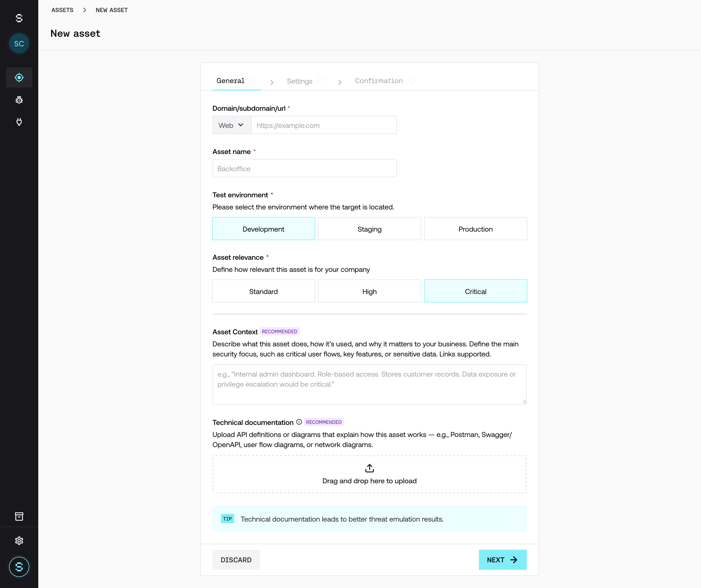The width and height of the screenshot is (701, 588).
Task: Click the DISCARD button
Action: [236, 560]
